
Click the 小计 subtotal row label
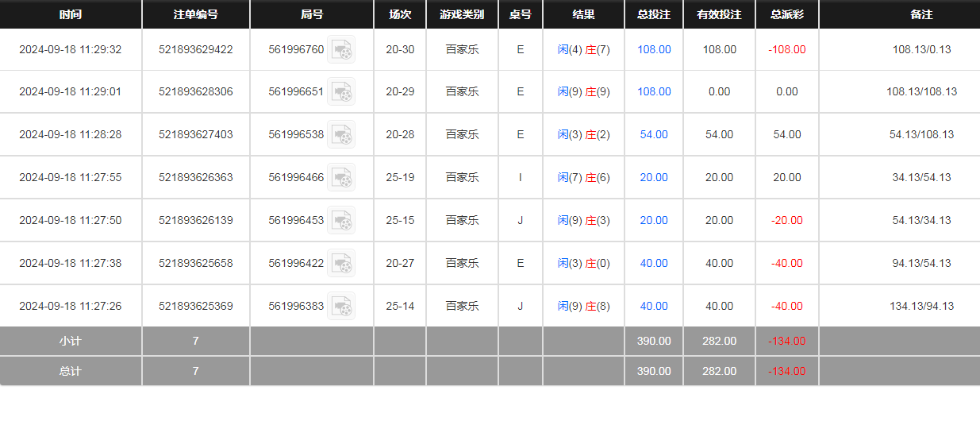71,342
